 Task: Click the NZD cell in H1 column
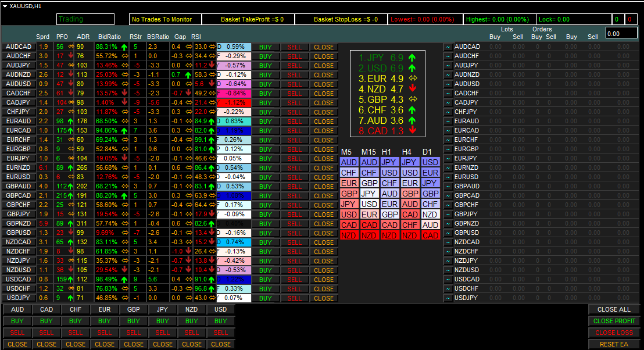[389, 235]
